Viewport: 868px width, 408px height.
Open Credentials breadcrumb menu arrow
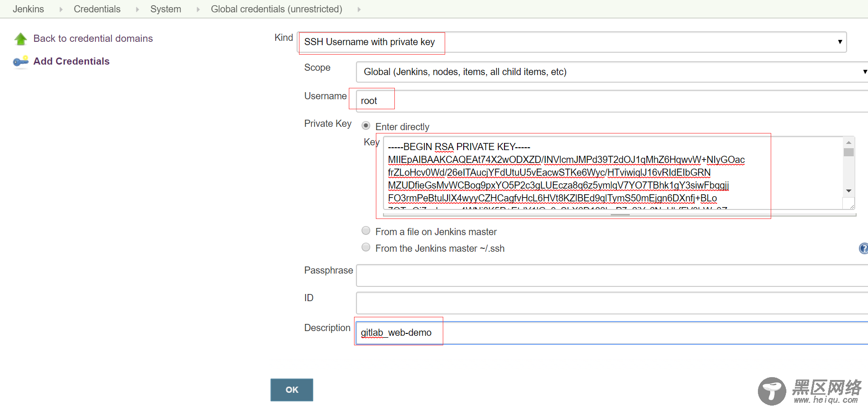[137, 9]
